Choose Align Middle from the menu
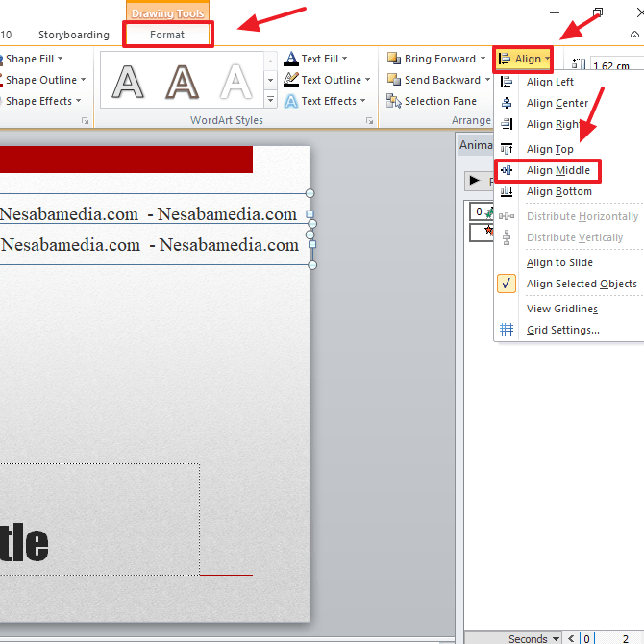 (558, 170)
